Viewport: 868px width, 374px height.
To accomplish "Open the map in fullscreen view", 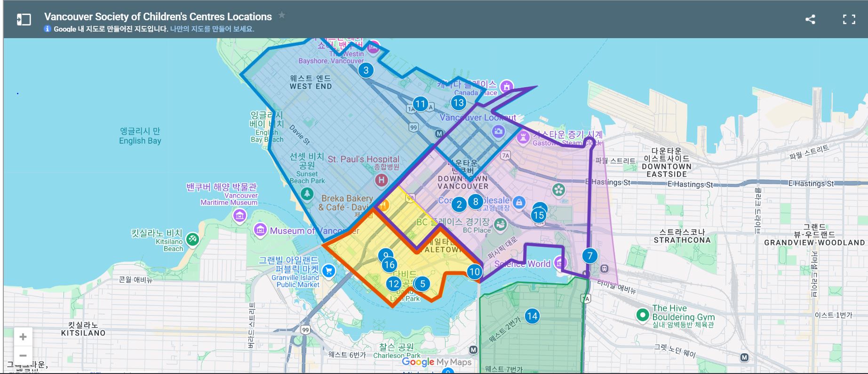I will tap(849, 19).
